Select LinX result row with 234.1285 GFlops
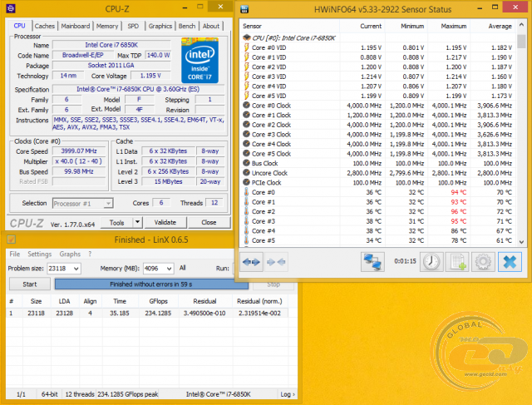The image size is (532, 405). 147,313
